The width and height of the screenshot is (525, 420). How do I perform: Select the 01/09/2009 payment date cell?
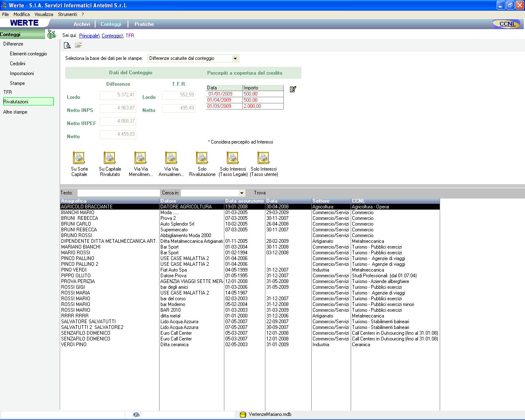[x=224, y=106]
